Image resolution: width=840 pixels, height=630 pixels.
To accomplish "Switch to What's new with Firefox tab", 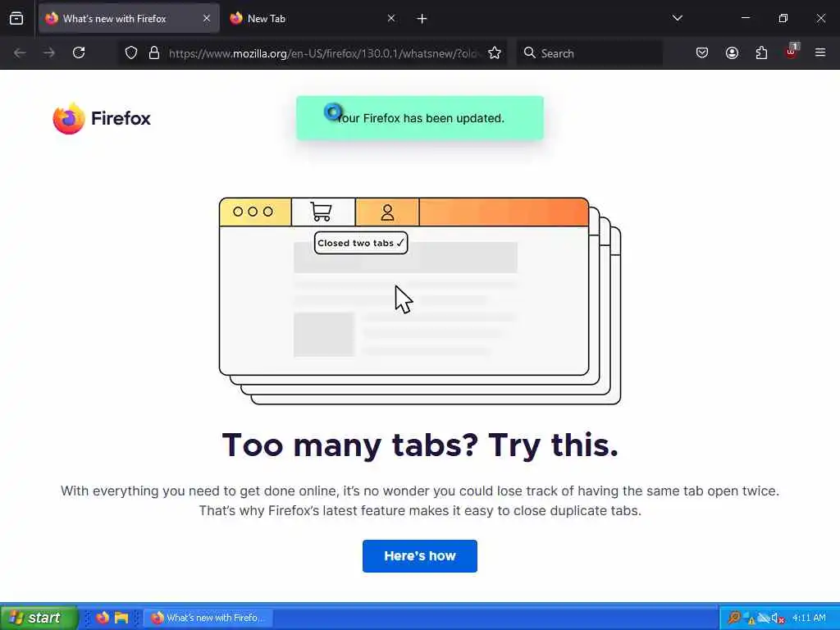I will (129, 18).
